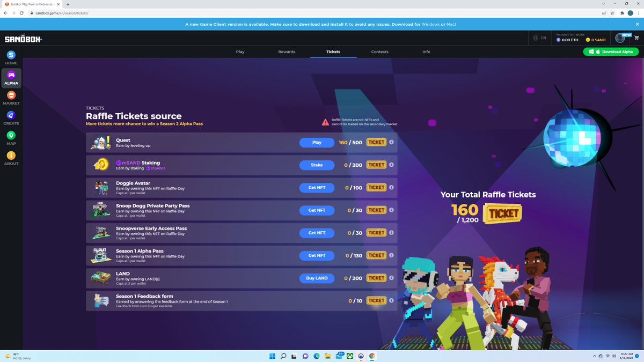Open the shopping cart icon
Image resolution: width=644 pixels, height=362 pixels.
pyautogui.click(x=636, y=39)
